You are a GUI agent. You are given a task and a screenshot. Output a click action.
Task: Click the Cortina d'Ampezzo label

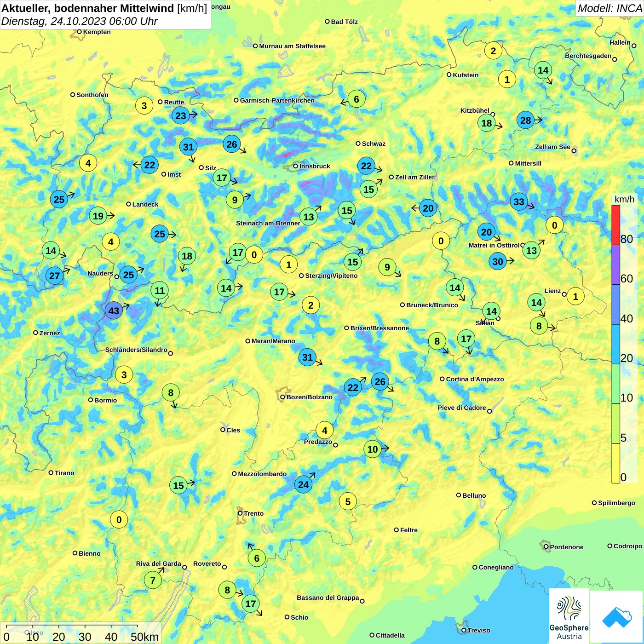(475, 379)
